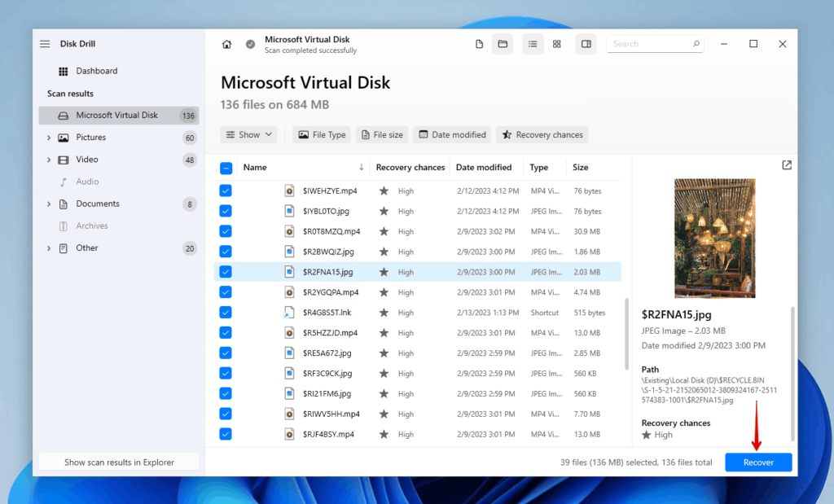
Task: Uncheck the $R2FNA15.jpg file
Action: 225,271
